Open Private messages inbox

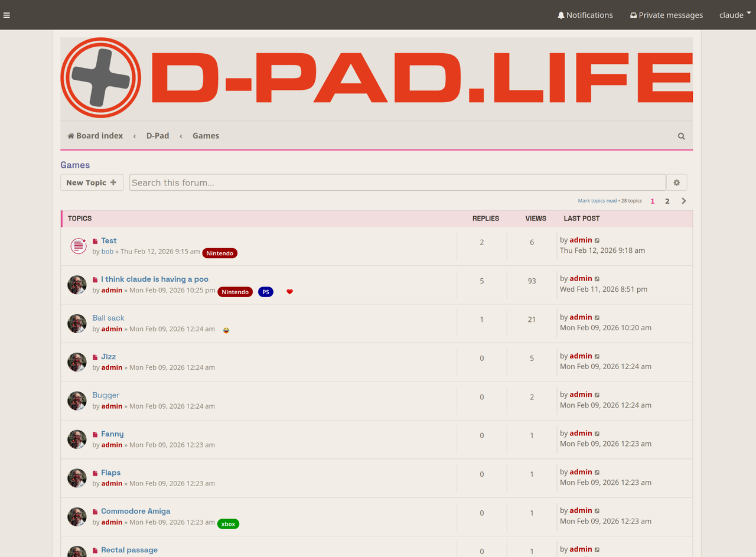tap(666, 15)
